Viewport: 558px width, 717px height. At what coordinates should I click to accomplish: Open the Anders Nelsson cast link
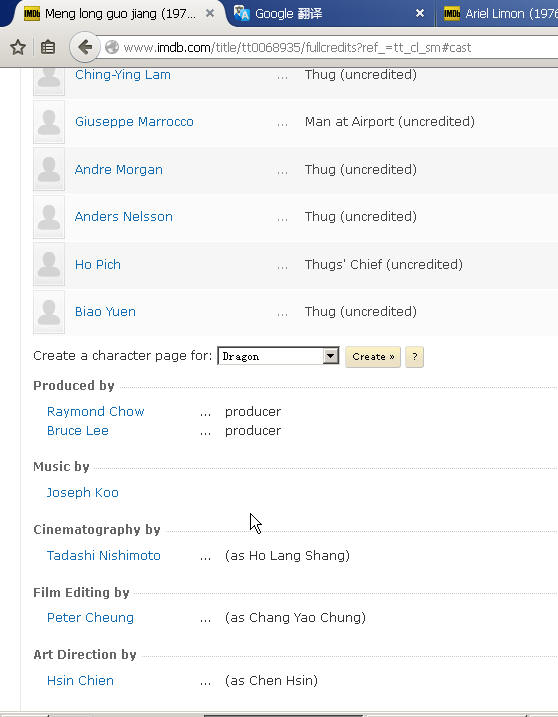(123, 217)
